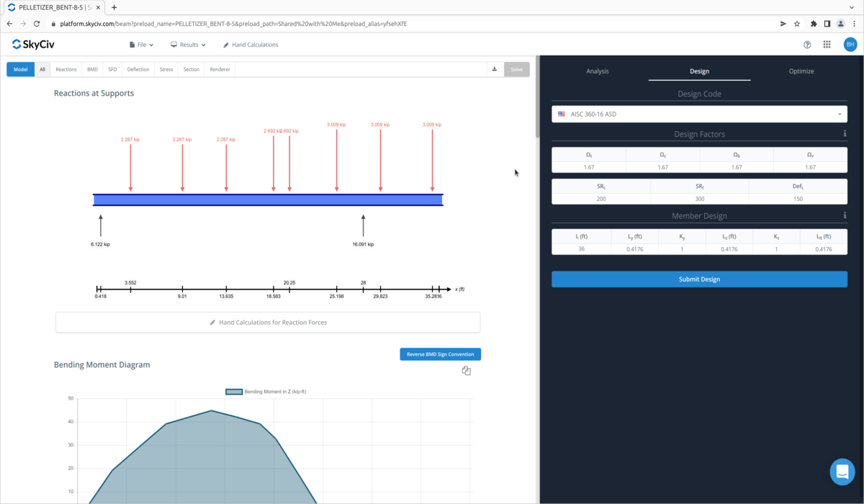Screen dimensions: 864x504
Task: Toggle the Bending Moment in Z legend
Action: [266, 392]
